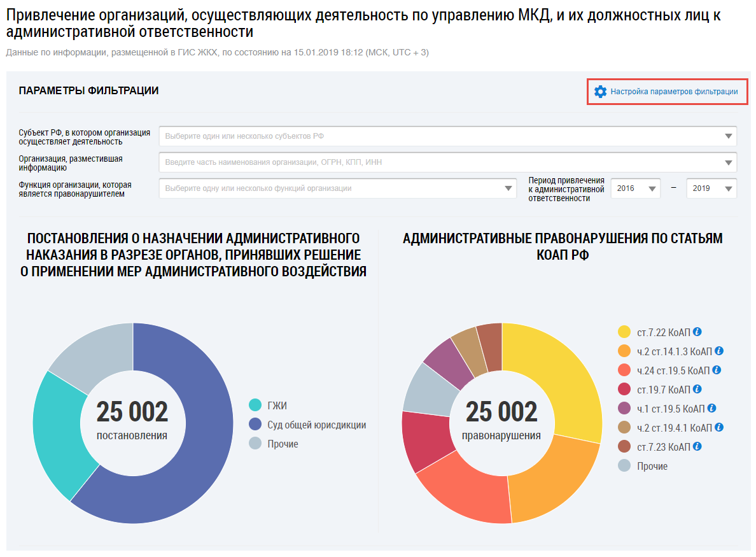
Task: Toggle Суд общей юрисдикции legend entry
Action: point(316,425)
